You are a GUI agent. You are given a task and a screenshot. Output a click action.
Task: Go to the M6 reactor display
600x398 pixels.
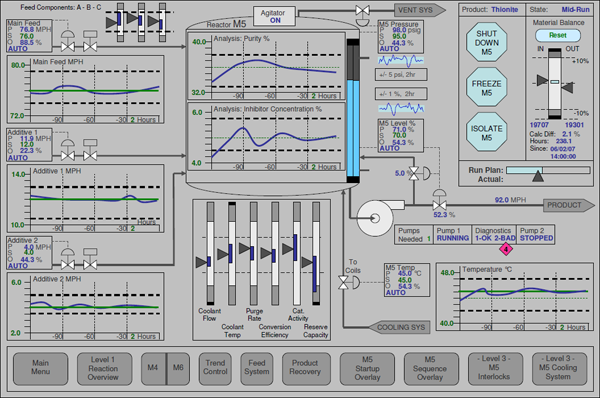(178, 368)
